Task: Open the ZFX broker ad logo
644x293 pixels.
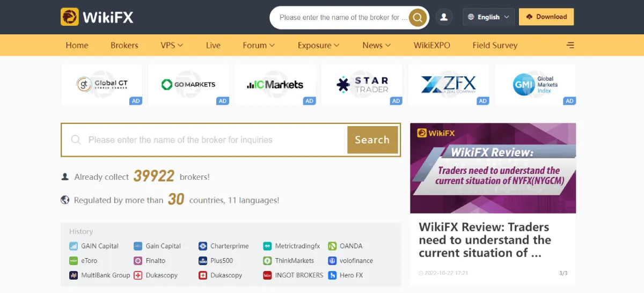Action: pos(449,84)
